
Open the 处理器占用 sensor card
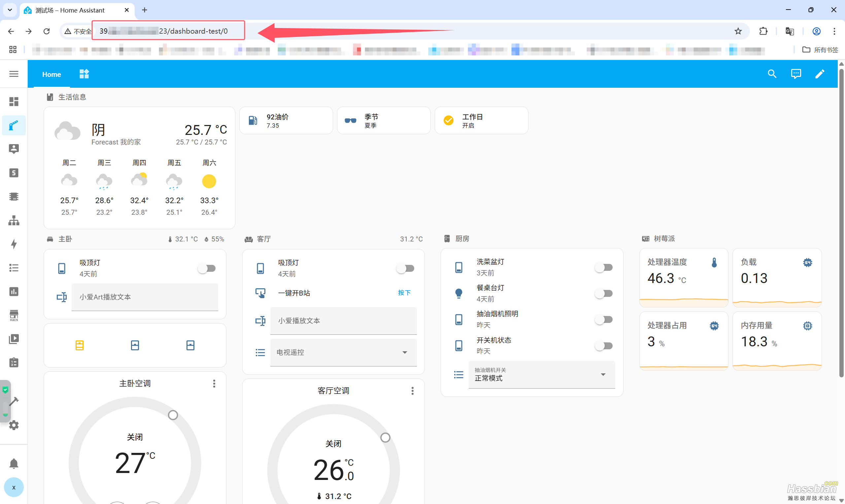tap(684, 341)
